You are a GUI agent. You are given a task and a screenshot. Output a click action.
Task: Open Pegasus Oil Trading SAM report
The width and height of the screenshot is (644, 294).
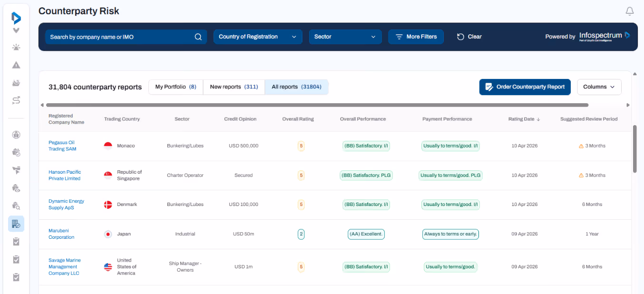(x=62, y=146)
